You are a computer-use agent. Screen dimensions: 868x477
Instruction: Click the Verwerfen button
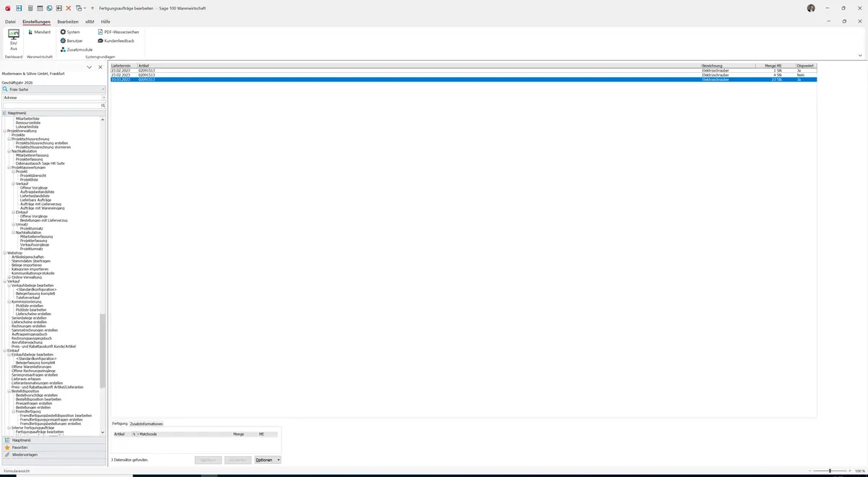pyautogui.click(x=238, y=460)
